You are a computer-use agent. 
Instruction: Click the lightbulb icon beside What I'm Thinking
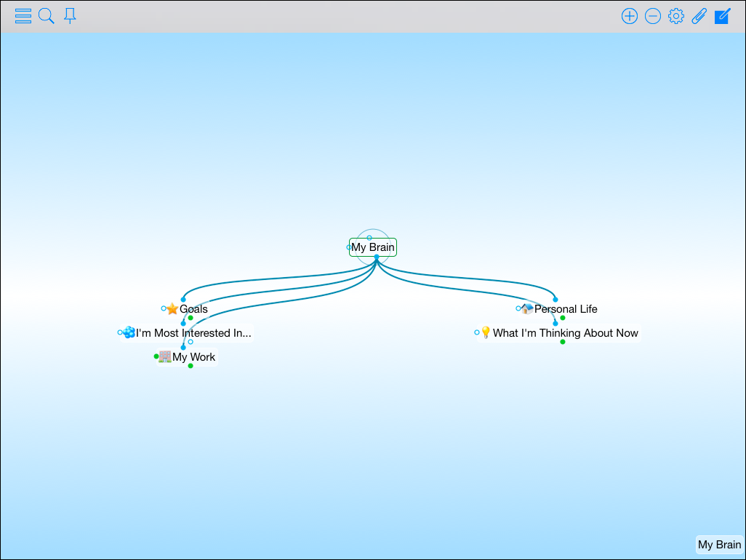486,332
